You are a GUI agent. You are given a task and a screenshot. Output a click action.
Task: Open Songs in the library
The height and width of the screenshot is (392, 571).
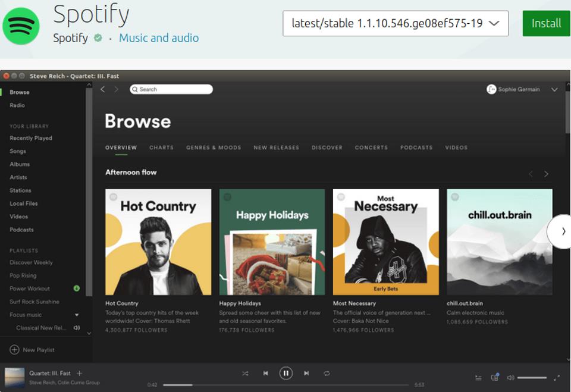[18, 151]
